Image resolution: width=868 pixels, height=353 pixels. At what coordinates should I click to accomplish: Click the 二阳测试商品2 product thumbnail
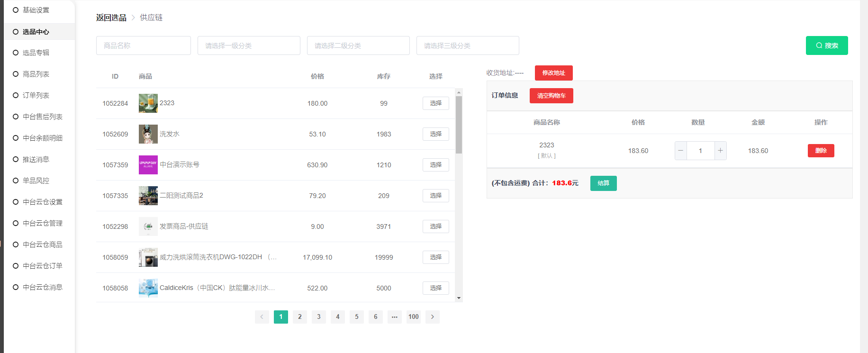148,196
